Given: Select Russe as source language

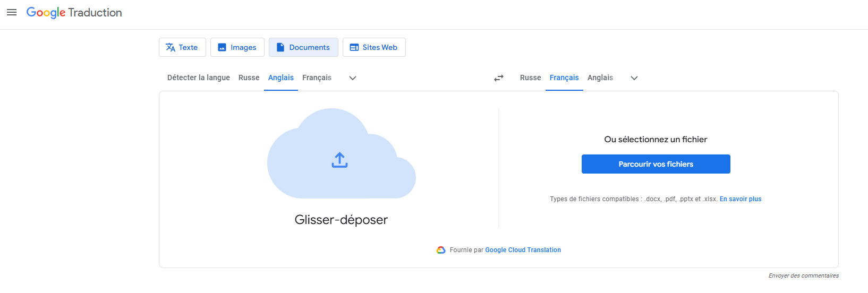Looking at the screenshot, I should pyautogui.click(x=249, y=77).
